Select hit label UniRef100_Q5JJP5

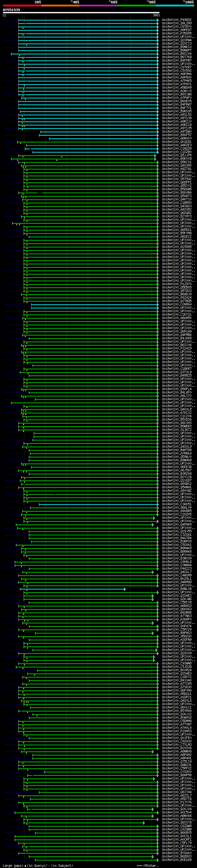pyautogui.click(x=177, y=155)
